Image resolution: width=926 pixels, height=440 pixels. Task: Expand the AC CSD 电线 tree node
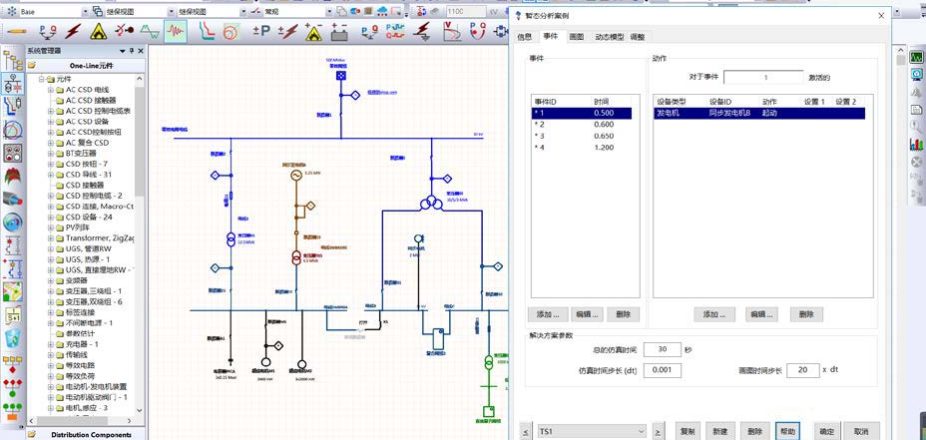click(51, 90)
